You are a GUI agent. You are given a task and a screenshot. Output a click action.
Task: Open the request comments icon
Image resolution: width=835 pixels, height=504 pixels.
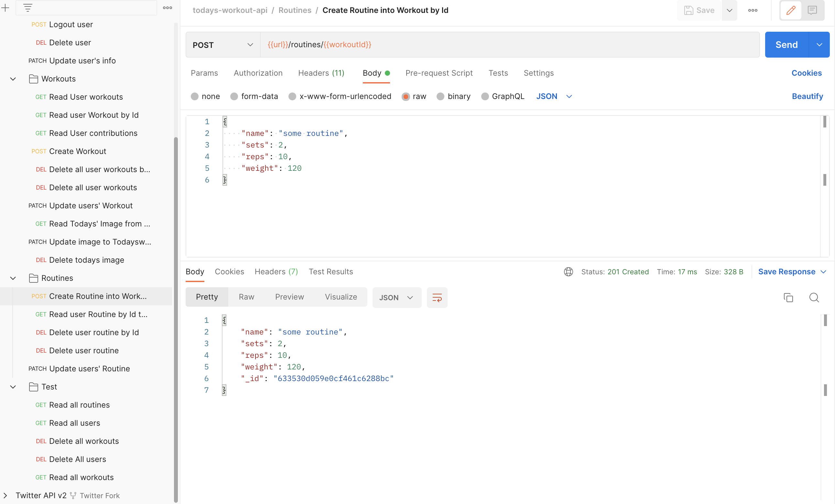coord(812,10)
